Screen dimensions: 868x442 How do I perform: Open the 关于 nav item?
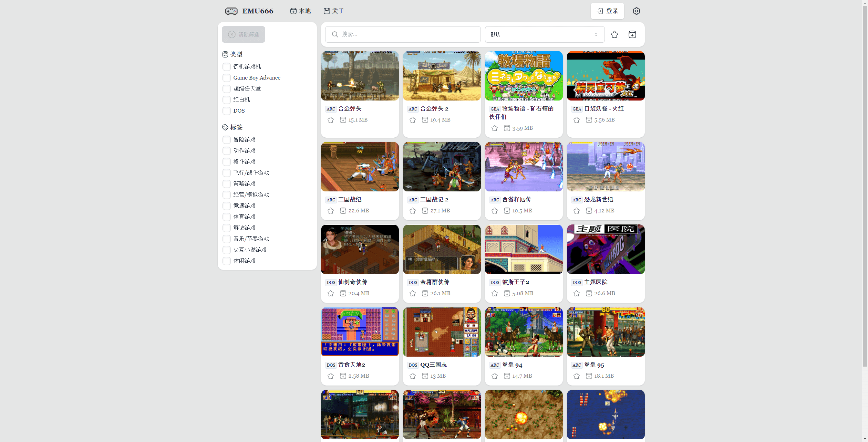click(x=334, y=11)
